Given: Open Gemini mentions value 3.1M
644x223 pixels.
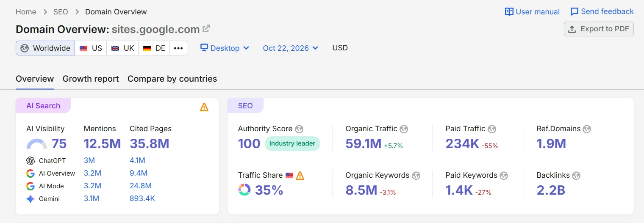Looking at the screenshot, I should (92, 199).
